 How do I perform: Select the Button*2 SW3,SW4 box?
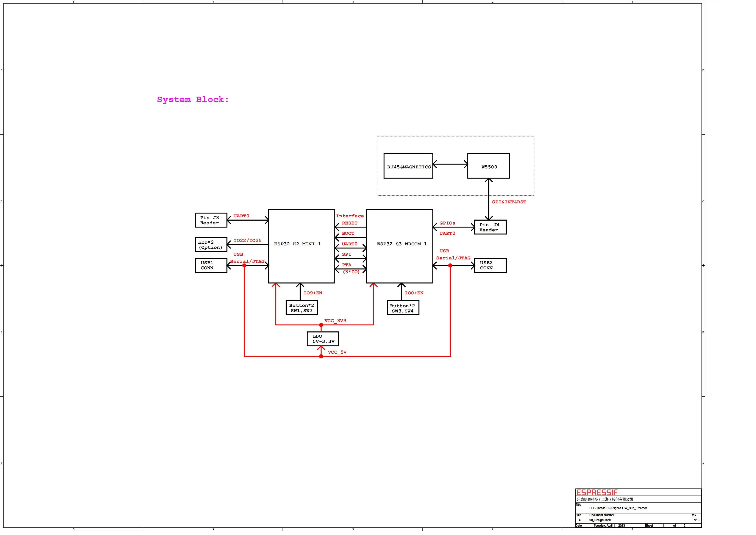(x=403, y=308)
